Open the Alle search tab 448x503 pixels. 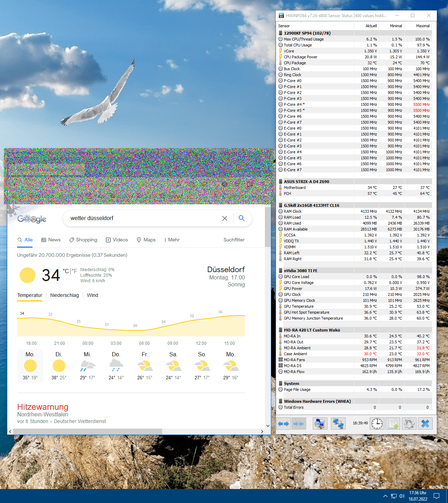[25, 240]
